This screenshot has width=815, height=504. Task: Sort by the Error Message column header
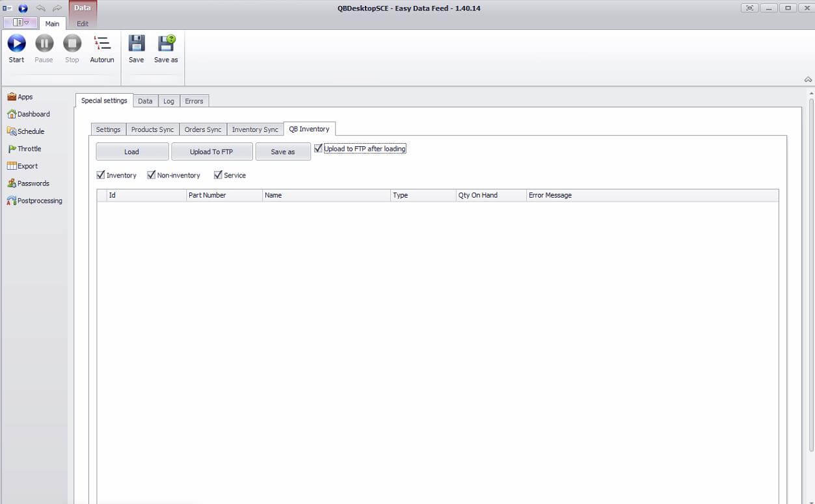pyautogui.click(x=652, y=195)
